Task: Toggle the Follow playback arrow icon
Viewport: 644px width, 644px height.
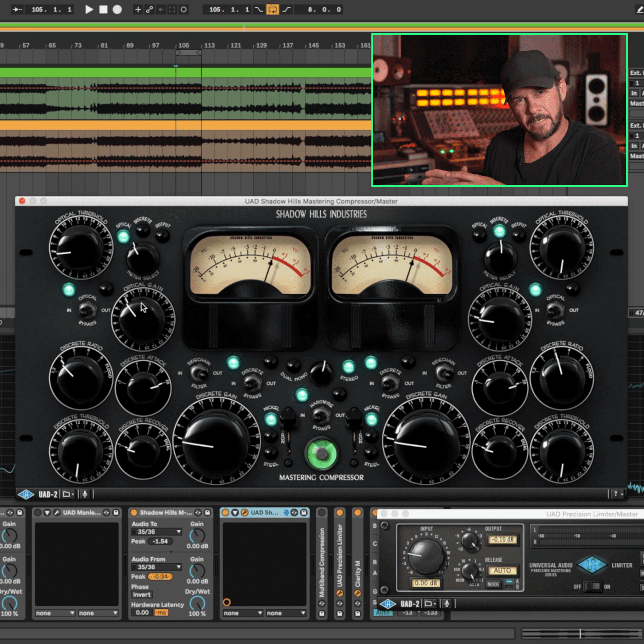Action: click(x=17, y=9)
